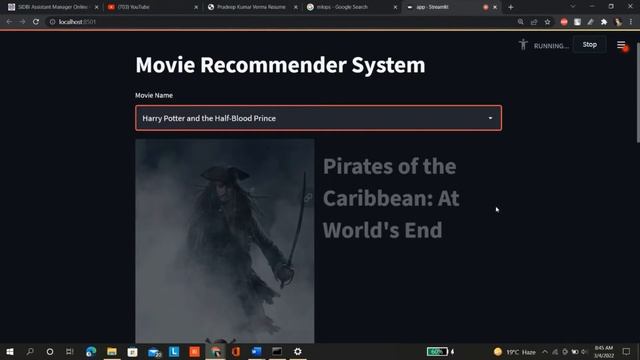This screenshot has height=360, width=640.
Task: Open Word from the taskbar
Action: [x=256, y=351]
